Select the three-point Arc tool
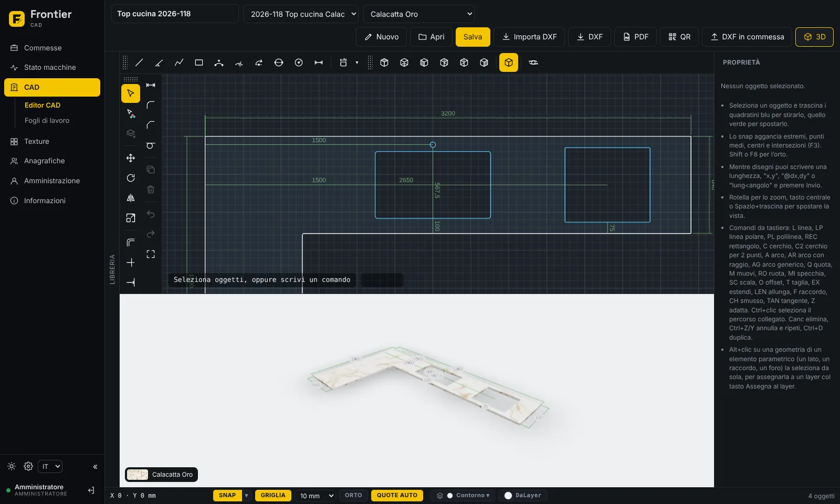 (x=219, y=62)
